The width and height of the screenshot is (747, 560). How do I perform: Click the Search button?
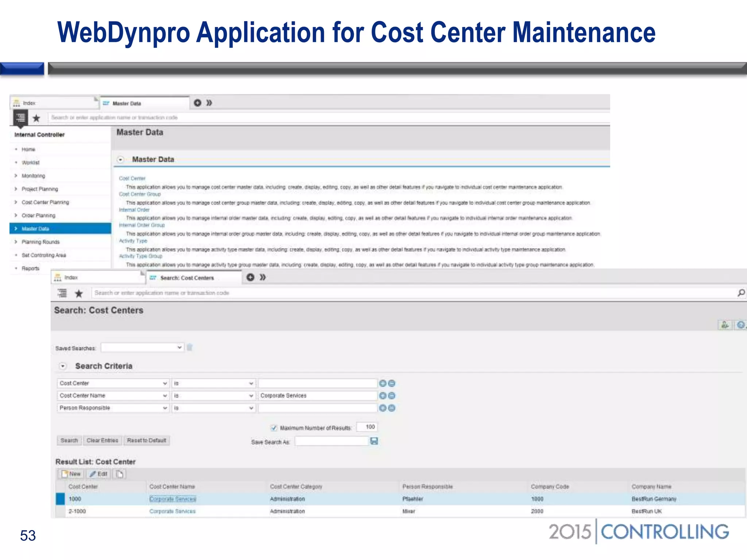click(x=69, y=440)
